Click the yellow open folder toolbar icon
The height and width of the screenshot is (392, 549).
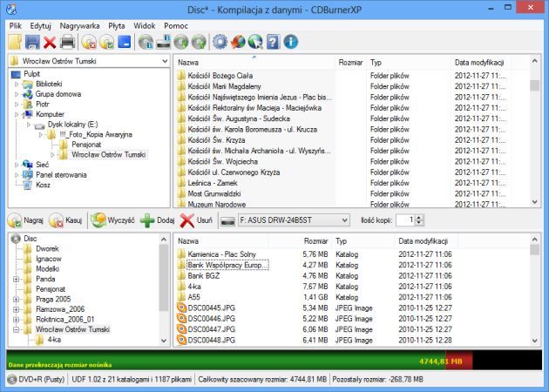click(x=15, y=42)
